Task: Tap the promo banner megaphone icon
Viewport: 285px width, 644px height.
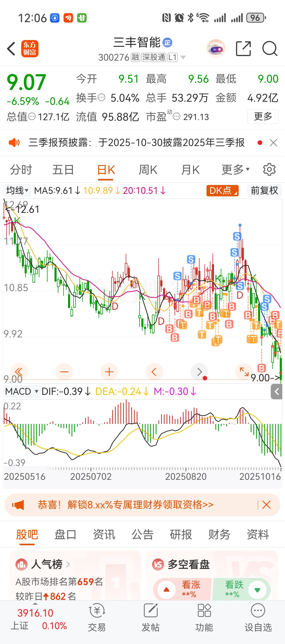Action: 18,505
